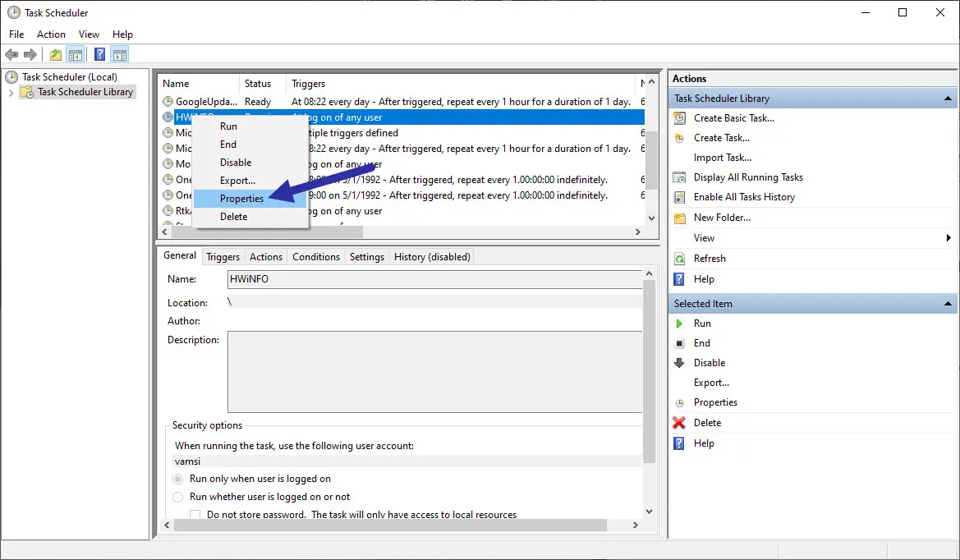Click the green Run arrow under Selected Item
The height and width of the screenshot is (560, 960).
679,324
